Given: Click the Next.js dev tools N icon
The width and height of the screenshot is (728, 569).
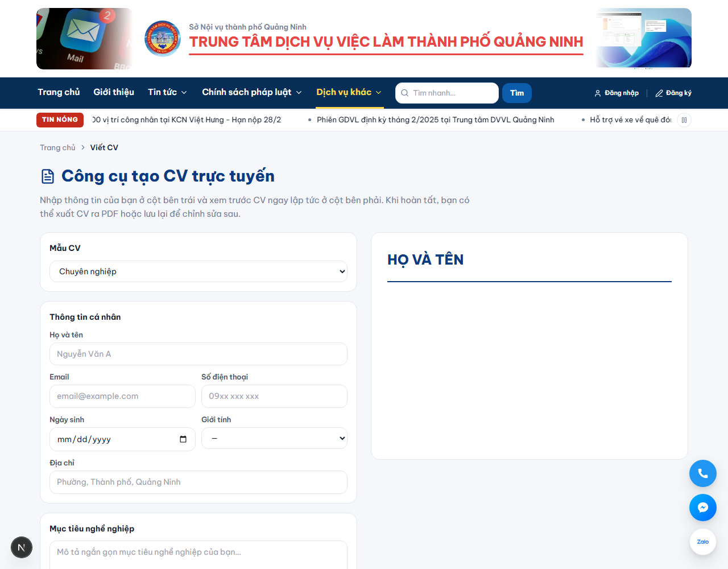Looking at the screenshot, I should click(x=22, y=547).
